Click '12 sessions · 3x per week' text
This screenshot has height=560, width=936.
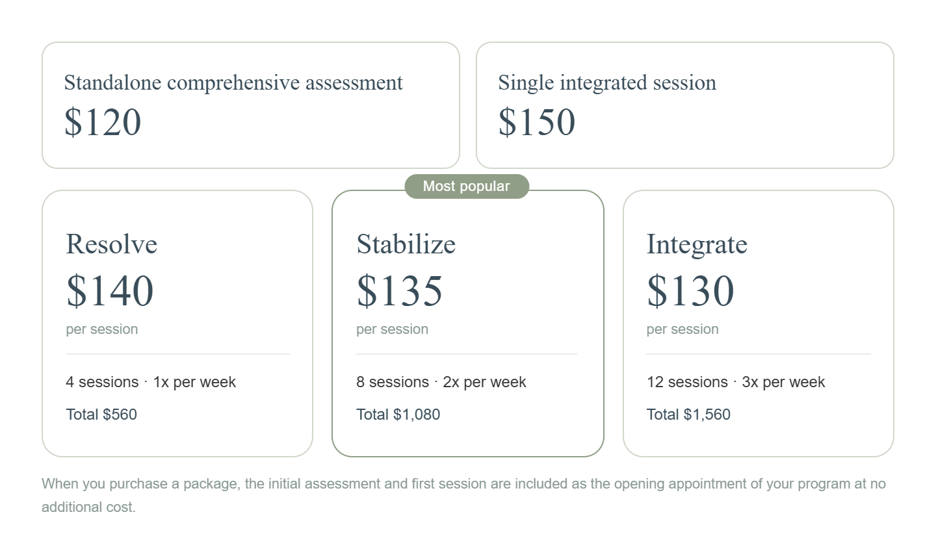click(x=736, y=382)
